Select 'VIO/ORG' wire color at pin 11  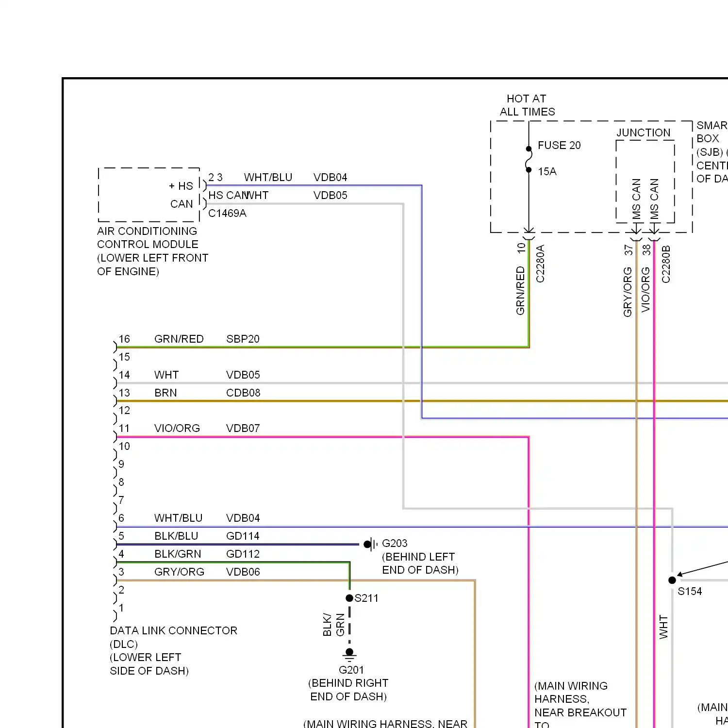[177, 428]
